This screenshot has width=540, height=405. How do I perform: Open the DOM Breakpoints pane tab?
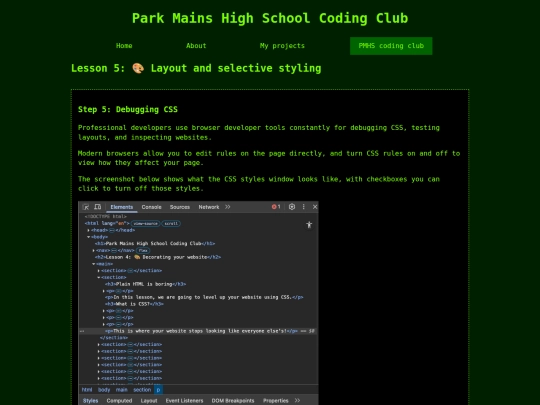coord(233,401)
